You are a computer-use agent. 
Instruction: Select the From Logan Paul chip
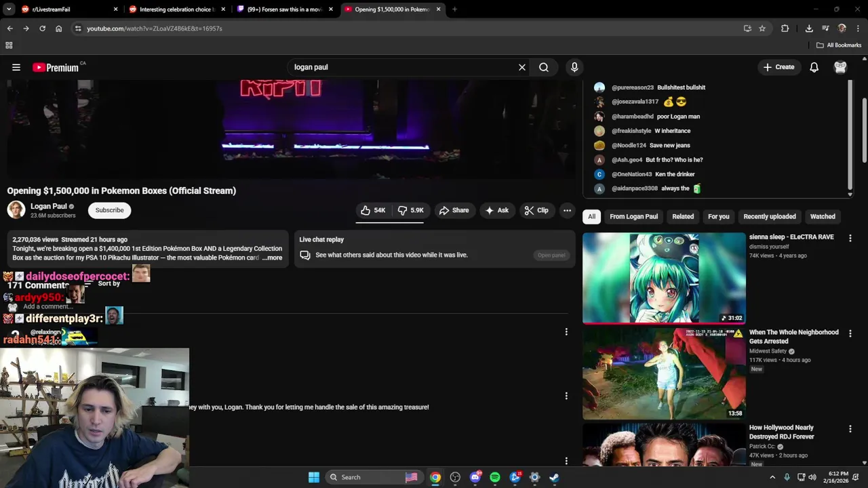633,216
